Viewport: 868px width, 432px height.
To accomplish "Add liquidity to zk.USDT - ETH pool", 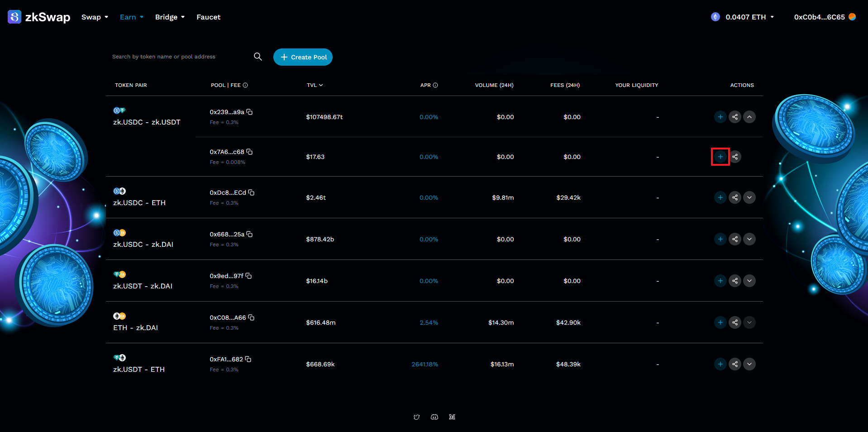I will 720,364.
